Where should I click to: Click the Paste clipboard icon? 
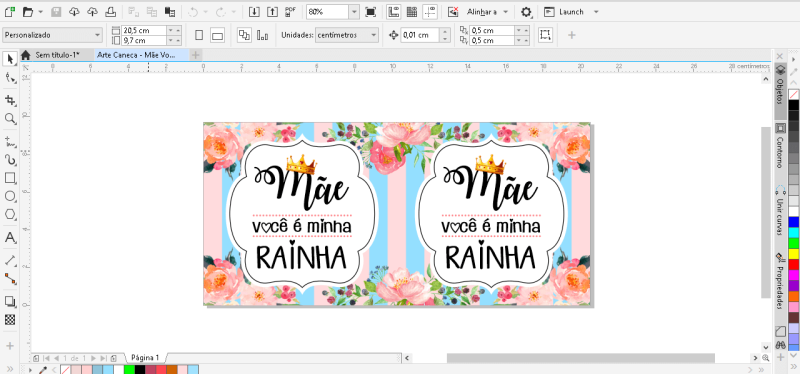[x=170, y=11]
